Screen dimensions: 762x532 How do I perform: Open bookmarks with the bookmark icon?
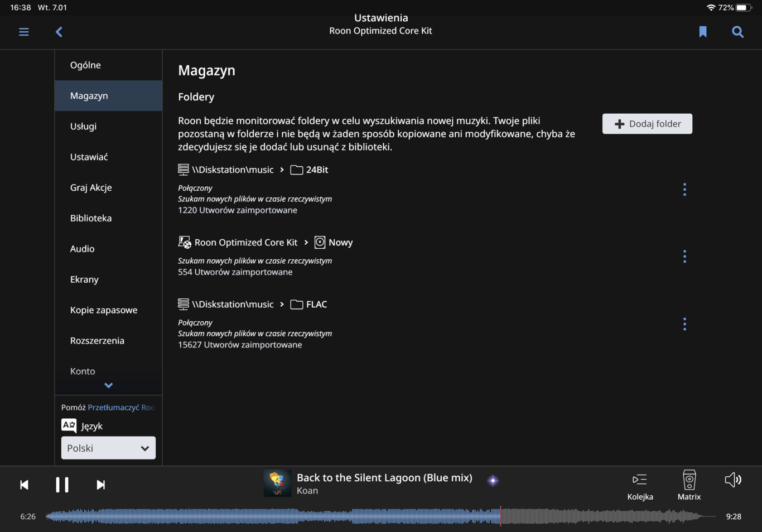point(703,32)
